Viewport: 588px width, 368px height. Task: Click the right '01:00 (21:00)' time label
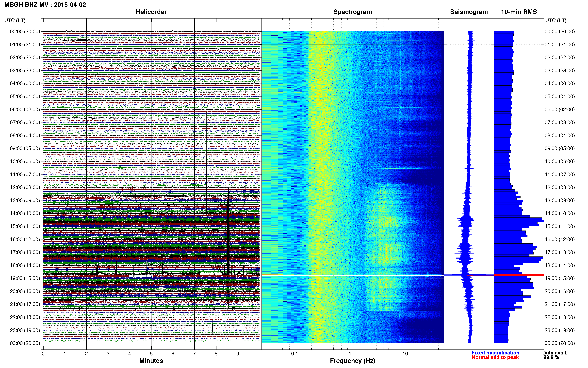point(560,45)
